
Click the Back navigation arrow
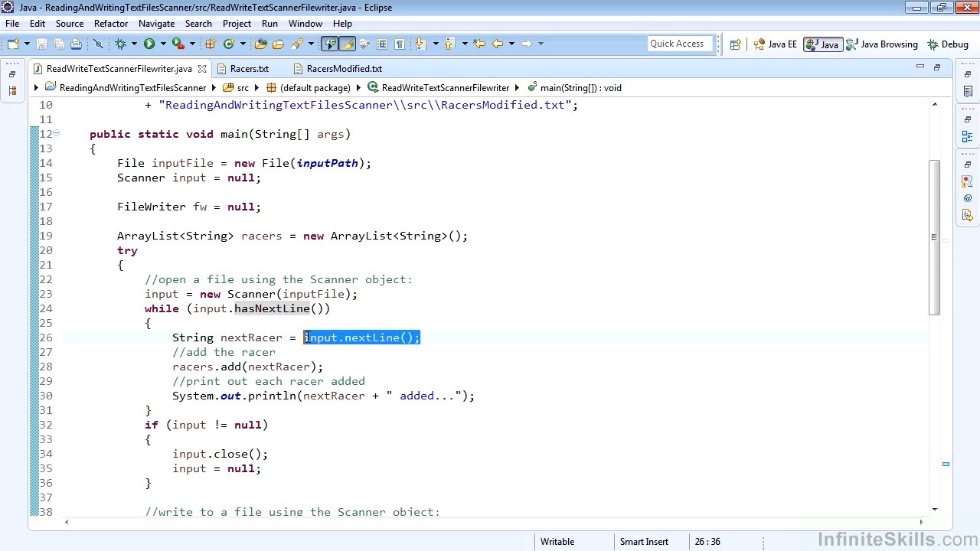point(497,44)
